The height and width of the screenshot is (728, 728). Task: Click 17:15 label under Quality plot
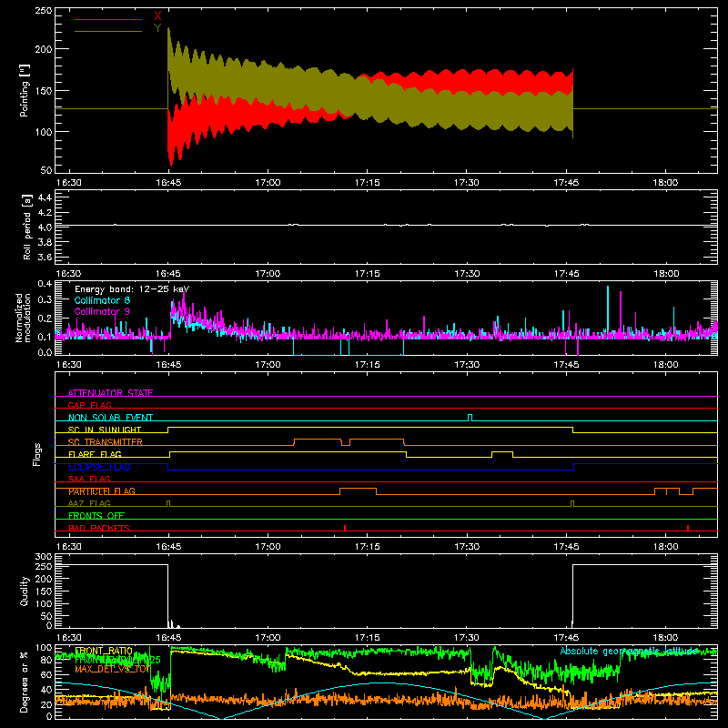(368, 638)
